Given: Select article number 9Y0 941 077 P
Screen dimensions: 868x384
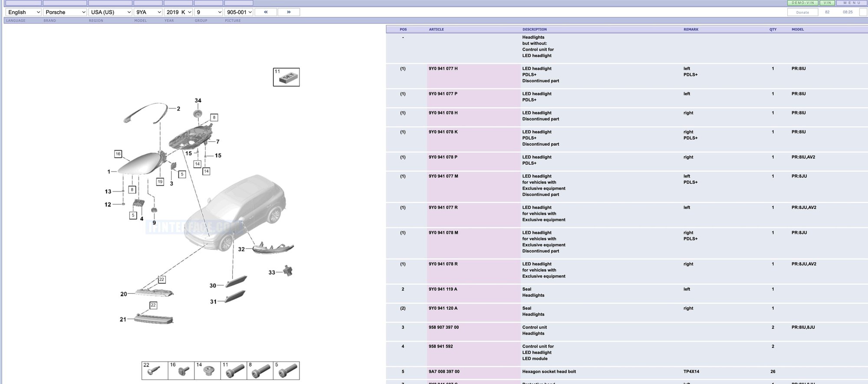Looking at the screenshot, I should click(x=443, y=94).
